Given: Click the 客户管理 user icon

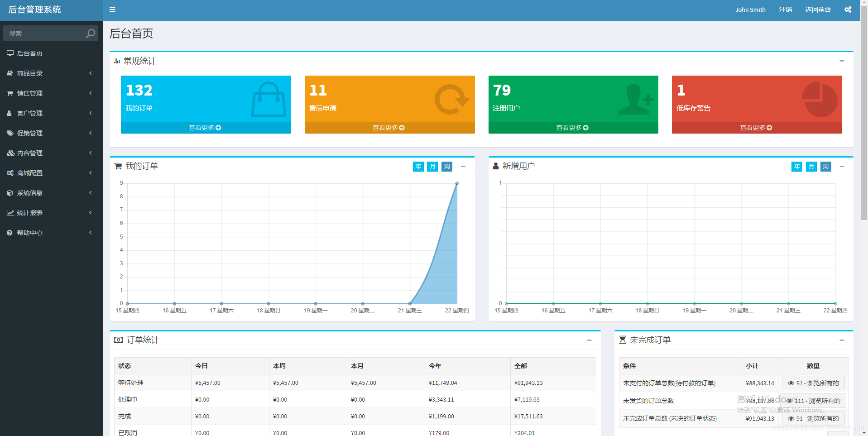Looking at the screenshot, I should pyautogui.click(x=10, y=113).
